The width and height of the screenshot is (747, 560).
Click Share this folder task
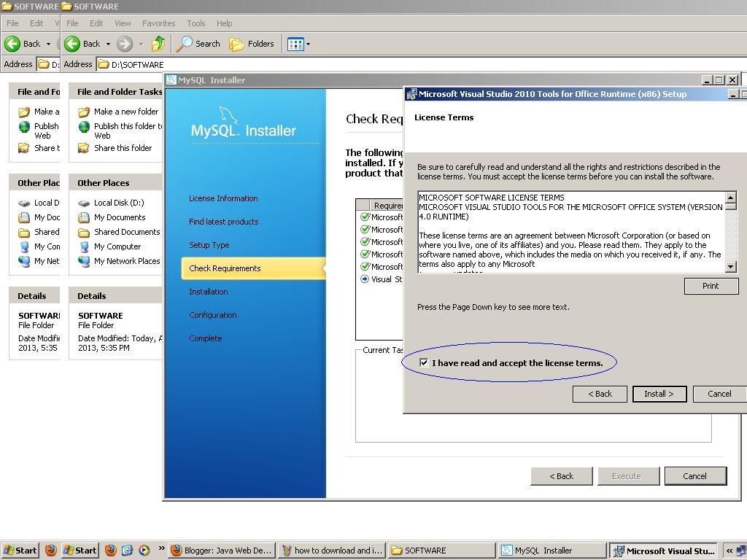tap(123, 148)
